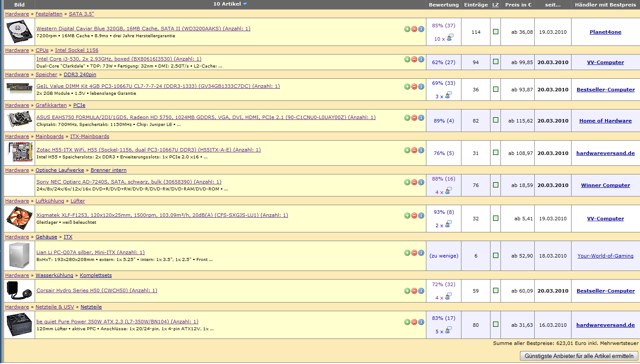Open Western Digital hard drive thumbnail
640x364 pixels.
(19, 32)
